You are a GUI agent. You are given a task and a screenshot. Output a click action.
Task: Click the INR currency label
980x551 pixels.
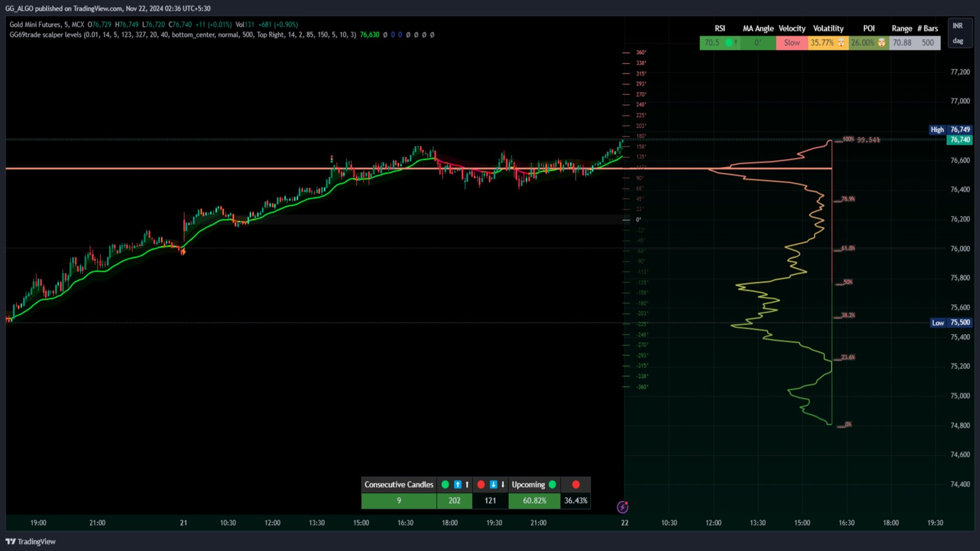pyautogui.click(x=957, y=26)
